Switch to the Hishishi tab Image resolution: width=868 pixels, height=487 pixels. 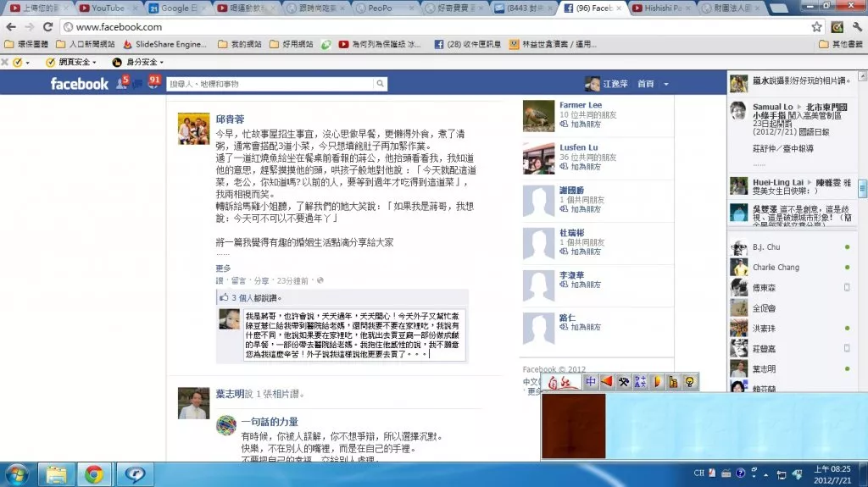point(660,8)
